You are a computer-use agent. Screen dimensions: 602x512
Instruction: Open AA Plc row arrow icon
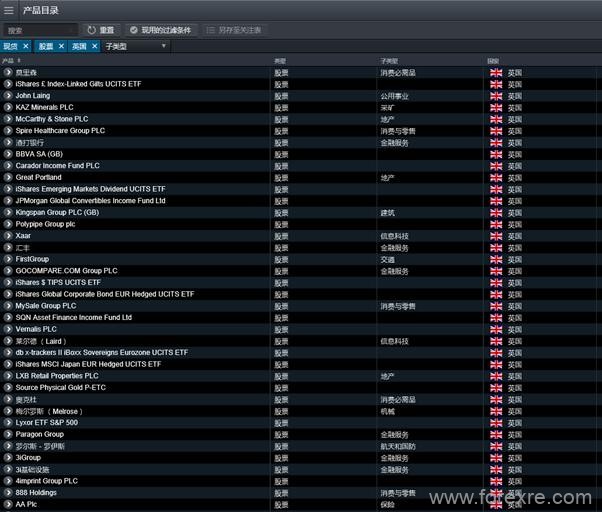8,504
